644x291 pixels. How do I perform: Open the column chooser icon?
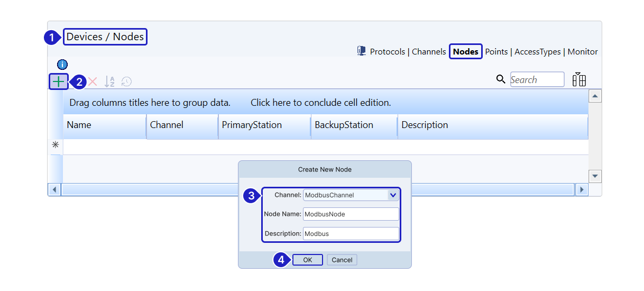(x=579, y=79)
